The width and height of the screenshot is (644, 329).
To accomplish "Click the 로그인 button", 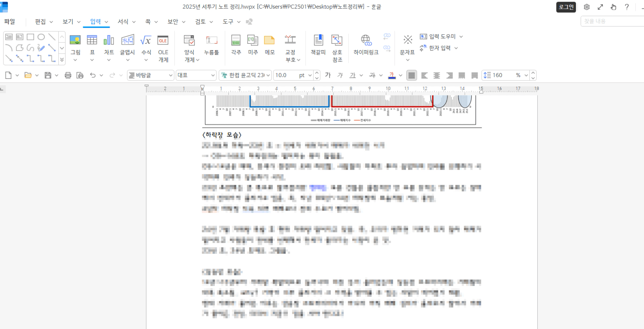I will [566, 7].
